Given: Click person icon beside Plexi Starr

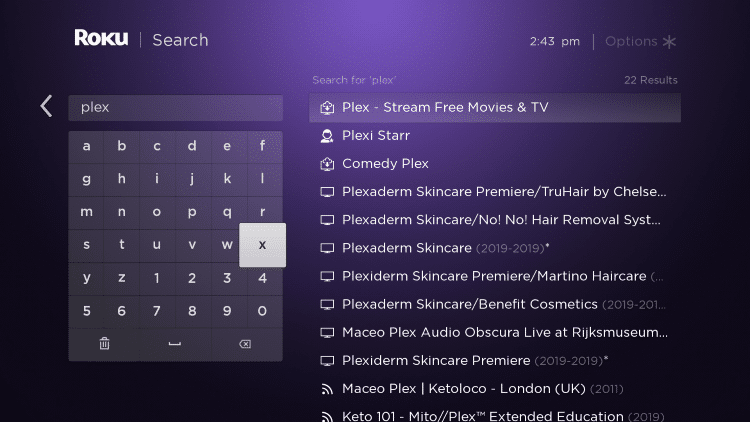Looking at the screenshot, I should pyautogui.click(x=327, y=136).
